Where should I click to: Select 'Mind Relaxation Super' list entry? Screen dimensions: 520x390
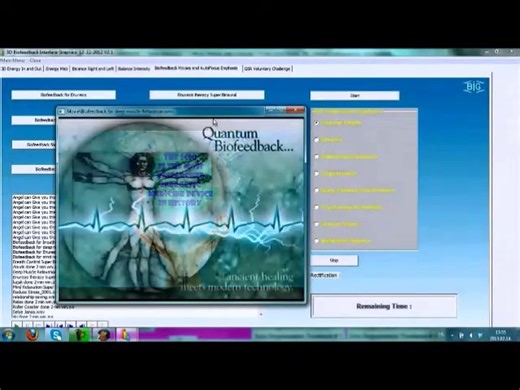pyautogui.click(x=33, y=287)
